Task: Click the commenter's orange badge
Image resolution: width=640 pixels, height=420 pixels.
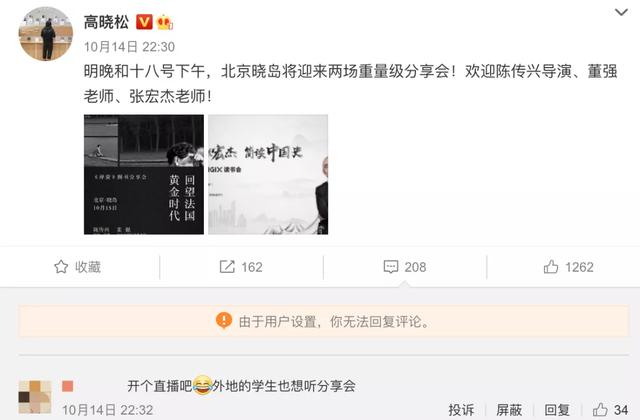Action: click(67, 386)
